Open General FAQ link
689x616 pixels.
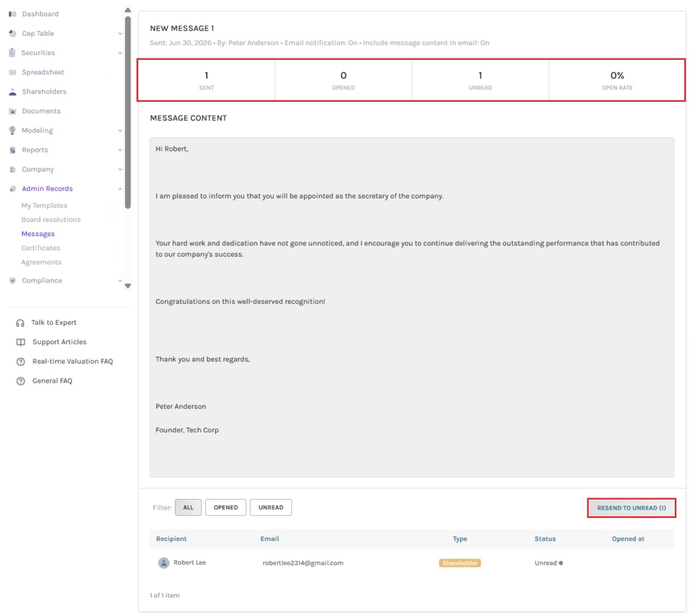click(52, 381)
